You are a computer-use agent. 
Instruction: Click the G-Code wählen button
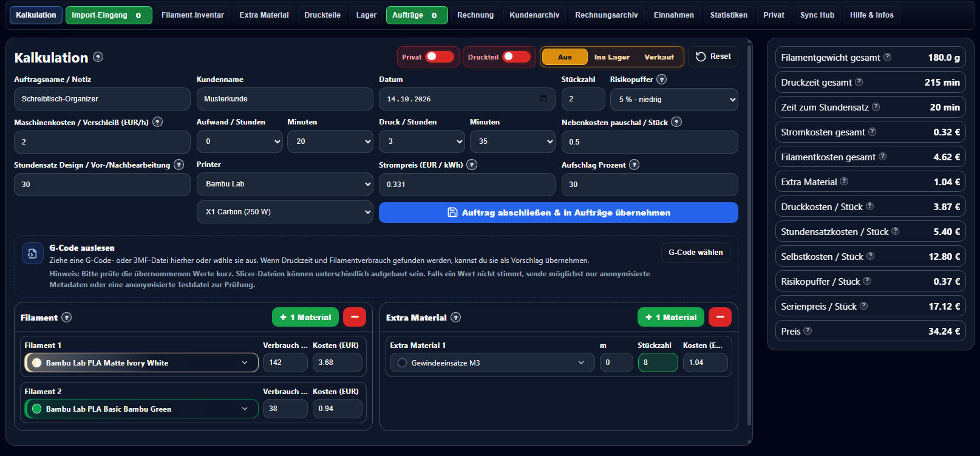coord(696,253)
